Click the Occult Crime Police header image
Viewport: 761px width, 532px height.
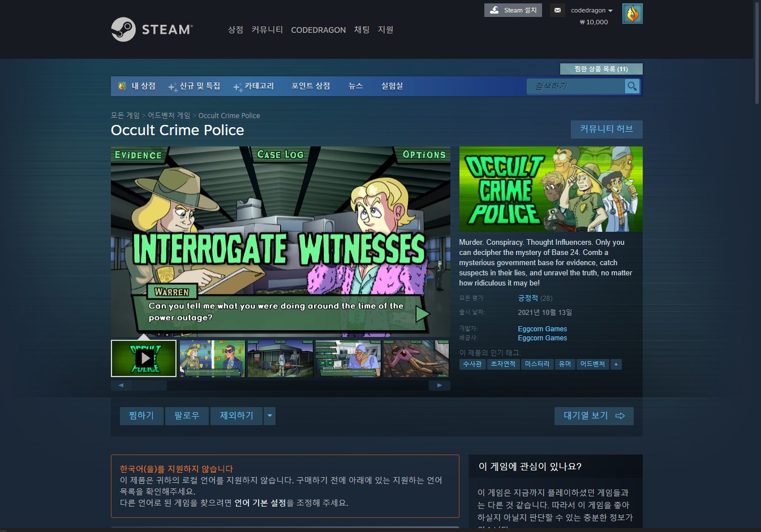tap(551, 189)
